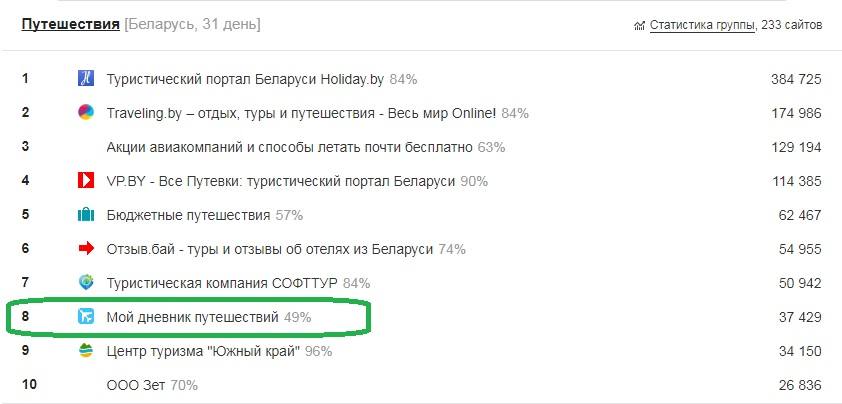The image size is (842, 404).
Task: Click the chart icon beside Статистика группы
Action: [x=638, y=25]
